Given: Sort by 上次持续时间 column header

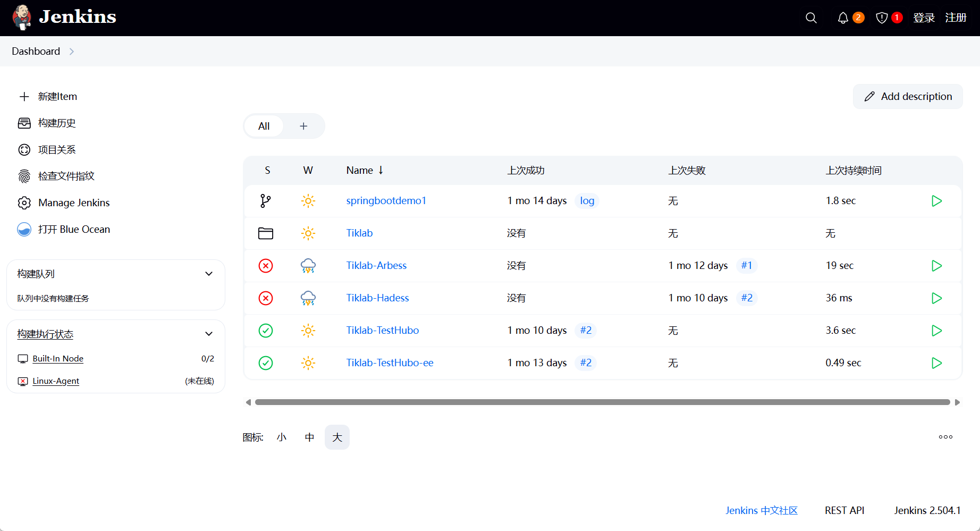Looking at the screenshot, I should coord(854,171).
